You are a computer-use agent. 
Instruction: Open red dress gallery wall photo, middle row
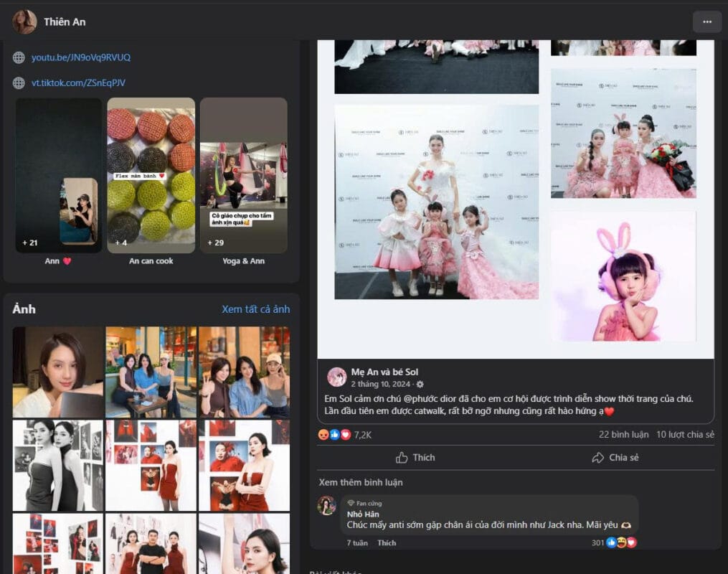tap(151, 466)
